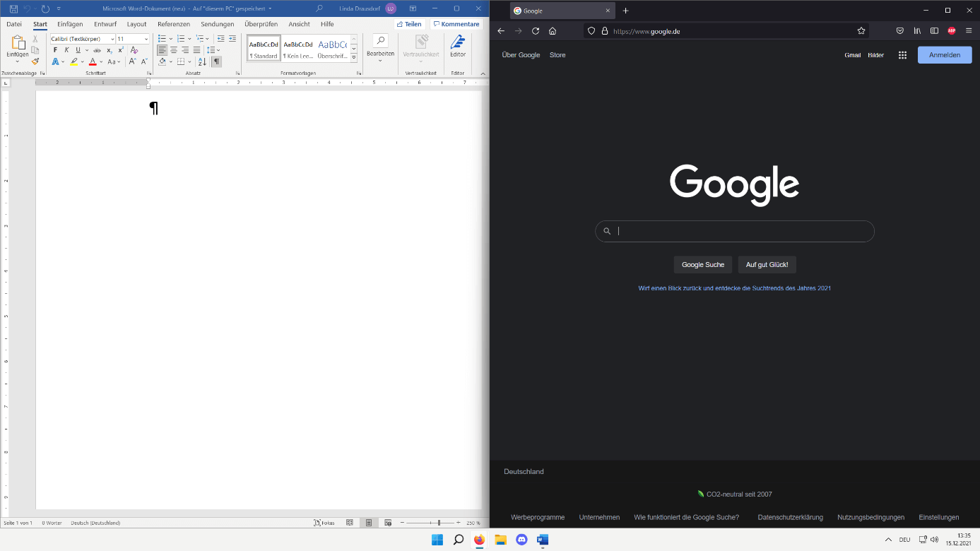
Task: Clear all formatting with the eraser A icon
Action: click(134, 50)
